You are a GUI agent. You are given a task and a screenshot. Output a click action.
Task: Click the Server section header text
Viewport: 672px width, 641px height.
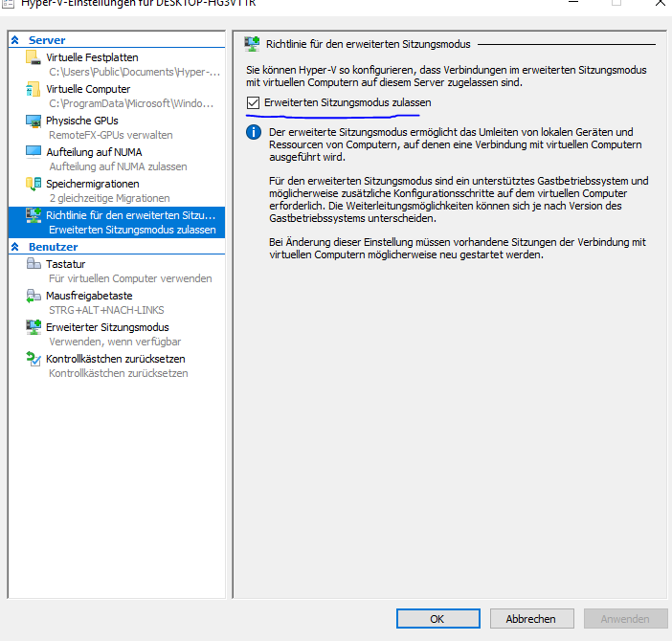click(x=47, y=40)
